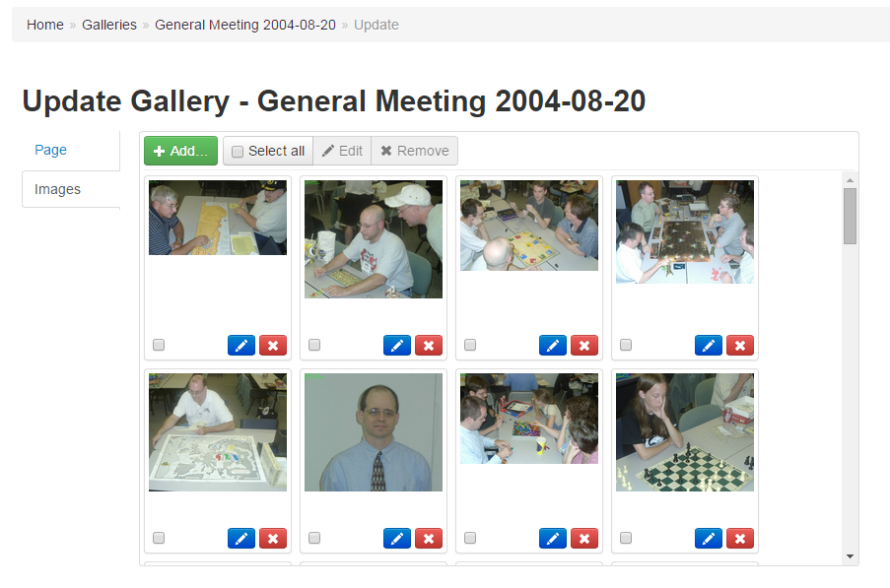Go to Galleries breadcrumb link
Screen dimensions: 890x588
click(x=109, y=25)
